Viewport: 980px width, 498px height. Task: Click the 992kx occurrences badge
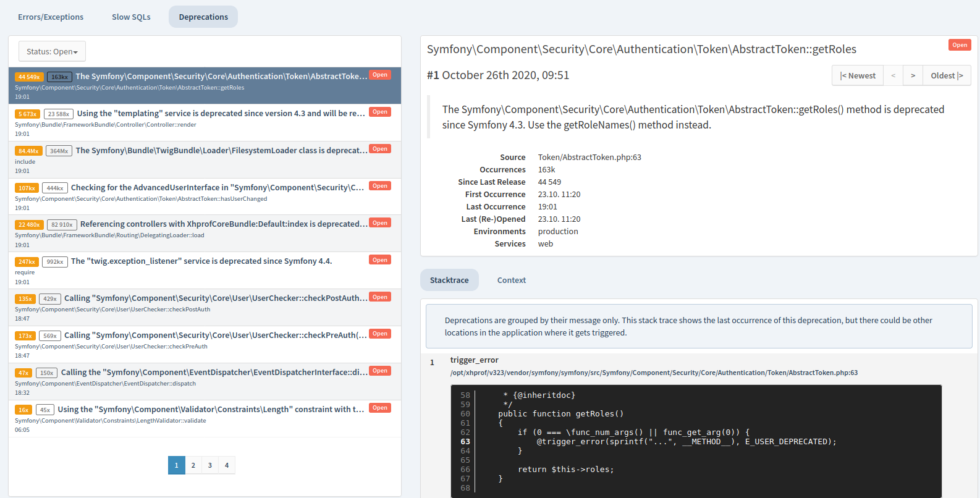coord(55,262)
